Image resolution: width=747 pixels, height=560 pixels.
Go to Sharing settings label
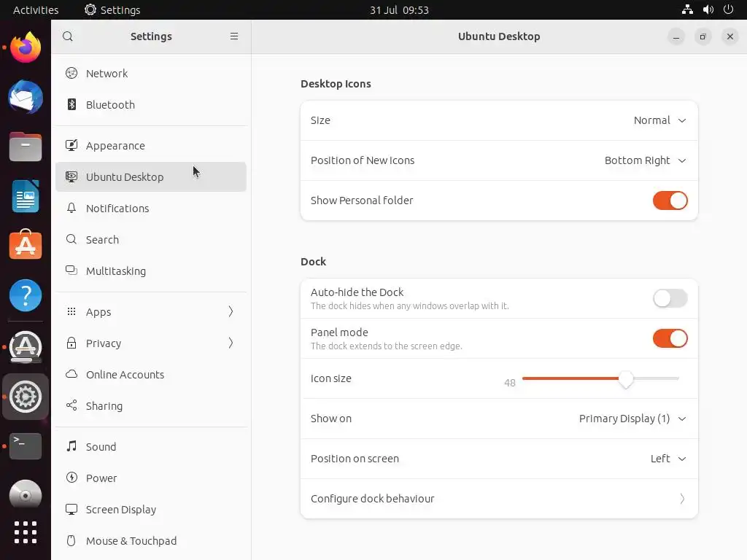pos(104,406)
